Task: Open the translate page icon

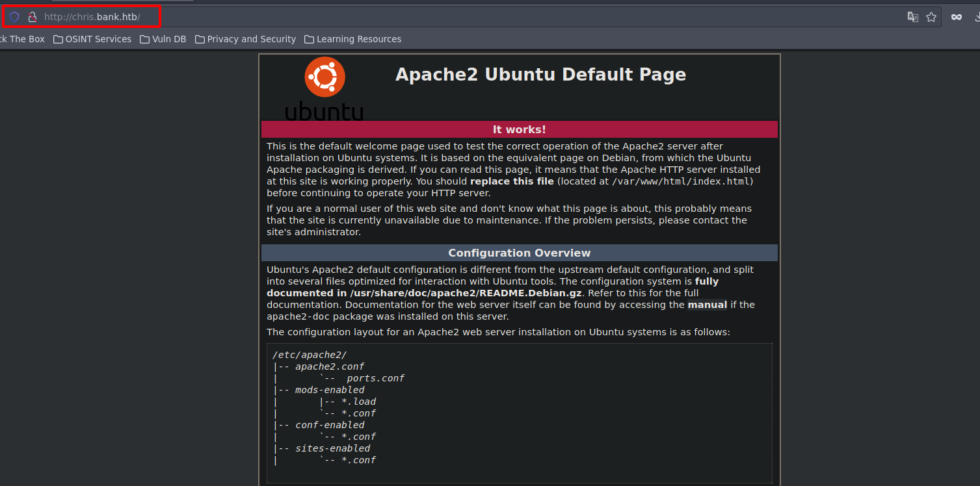Action: 913,17
